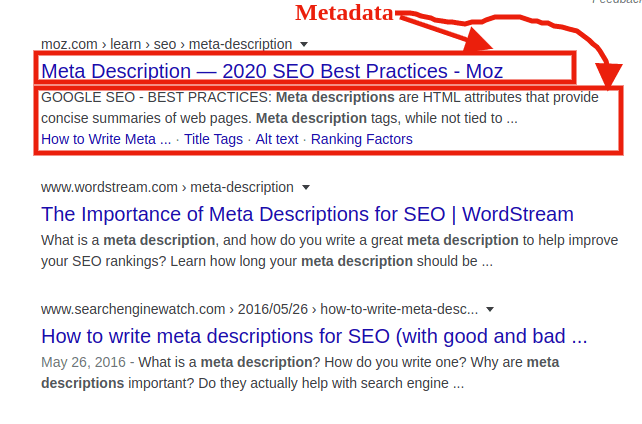Viewport: 642px width, 424px height.
Task: Follow the "How to Write Meta ..." sitelink
Action: pyautogui.click(x=106, y=139)
